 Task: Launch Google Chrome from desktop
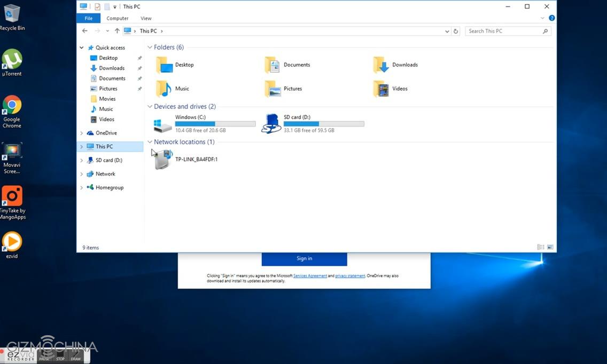[x=12, y=106]
